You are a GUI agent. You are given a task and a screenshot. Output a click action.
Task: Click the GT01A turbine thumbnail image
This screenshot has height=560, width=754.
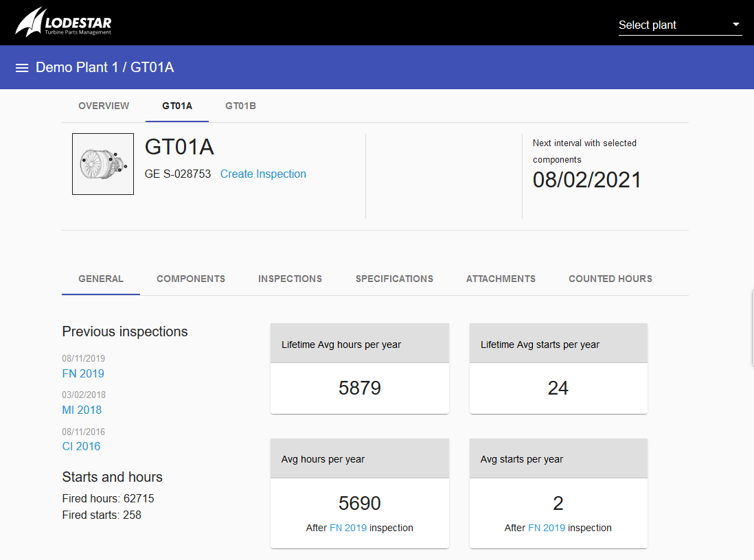(103, 164)
